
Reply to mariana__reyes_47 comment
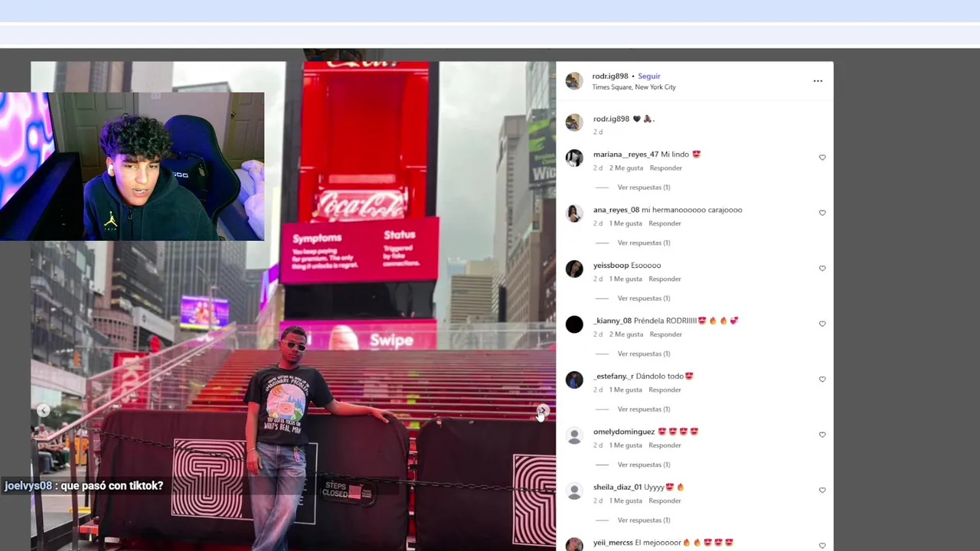click(x=665, y=168)
